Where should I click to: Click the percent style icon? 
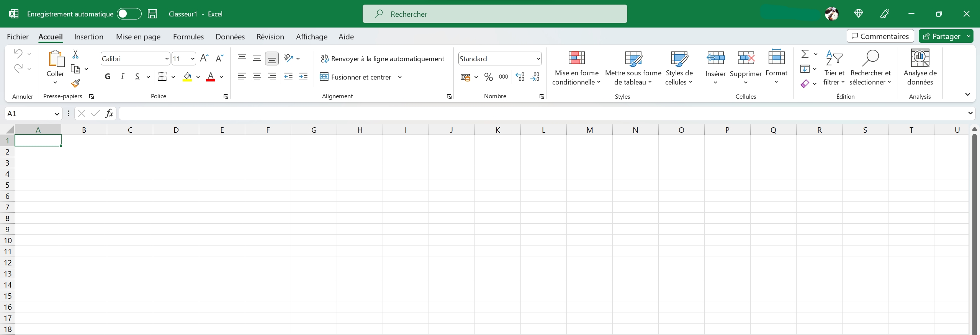[488, 77]
